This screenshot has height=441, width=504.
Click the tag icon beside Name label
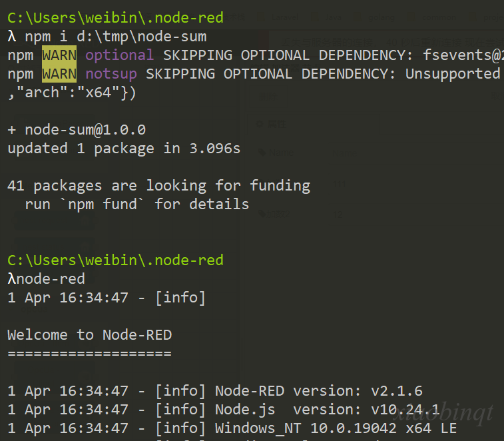tap(262, 152)
